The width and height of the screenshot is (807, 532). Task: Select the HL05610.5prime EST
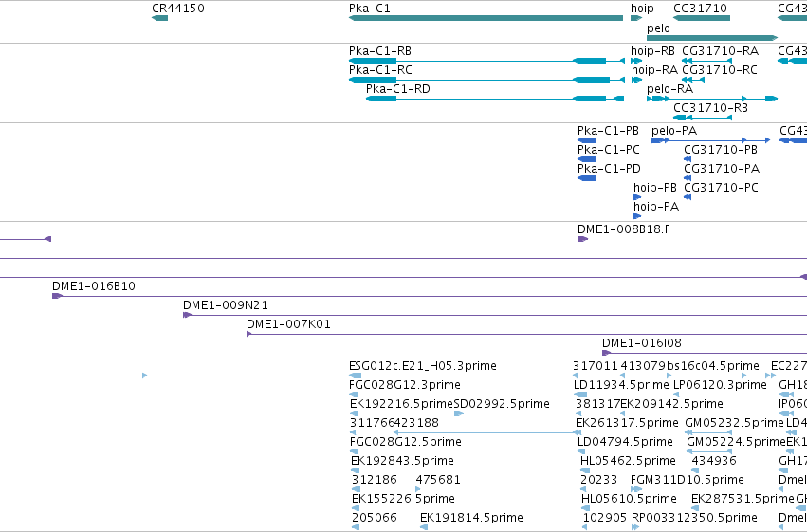586,509
